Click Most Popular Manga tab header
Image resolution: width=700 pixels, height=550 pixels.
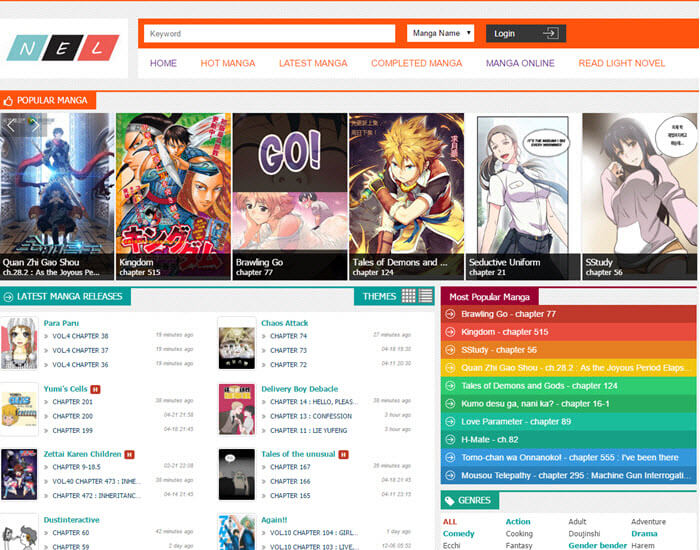(489, 297)
